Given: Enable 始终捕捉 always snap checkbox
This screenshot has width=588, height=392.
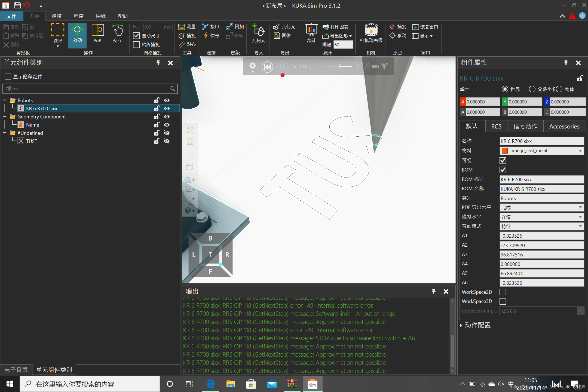Looking at the screenshot, I should [136, 45].
